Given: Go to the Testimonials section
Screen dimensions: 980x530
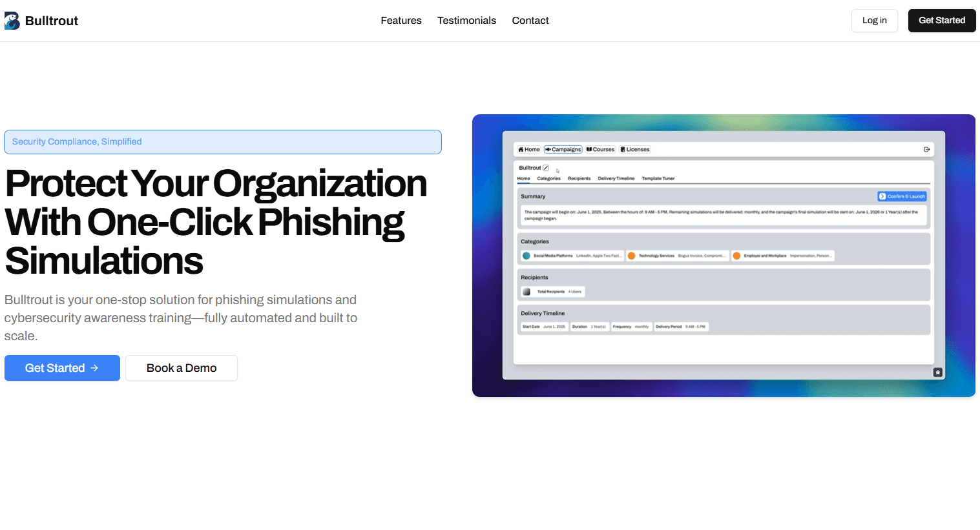Looking at the screenshot, I should 466,21.
